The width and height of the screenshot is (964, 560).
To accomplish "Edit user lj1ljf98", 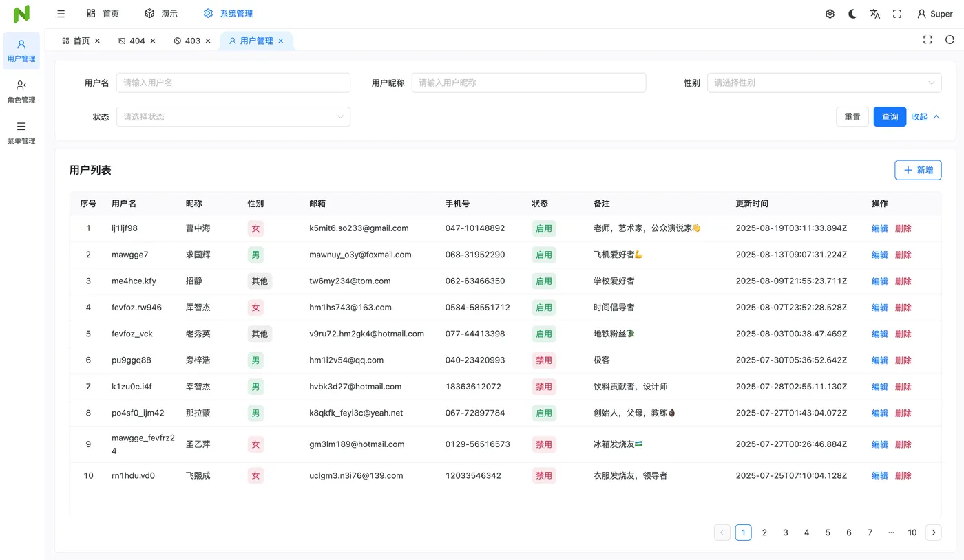I will pyautogui.click(x=880, y=228).
